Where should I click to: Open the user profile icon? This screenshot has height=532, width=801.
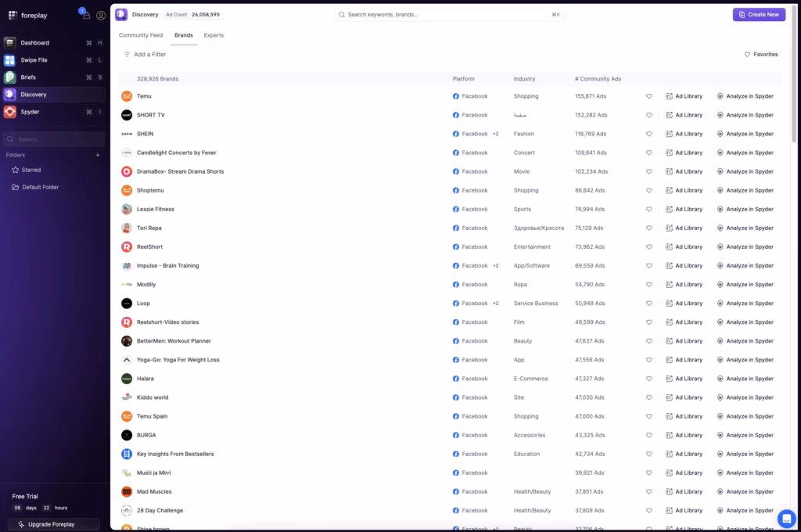point(101,16)
